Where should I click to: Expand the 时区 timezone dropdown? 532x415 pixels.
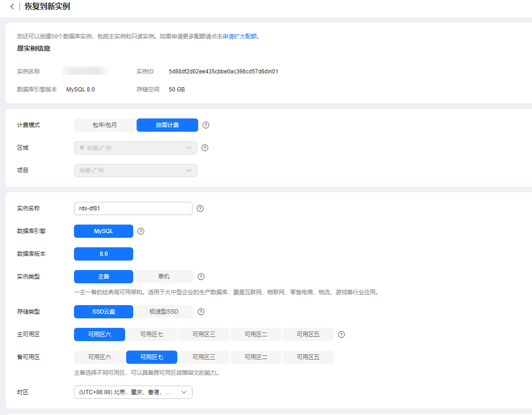pyautogui.click(x=133, y=392)
